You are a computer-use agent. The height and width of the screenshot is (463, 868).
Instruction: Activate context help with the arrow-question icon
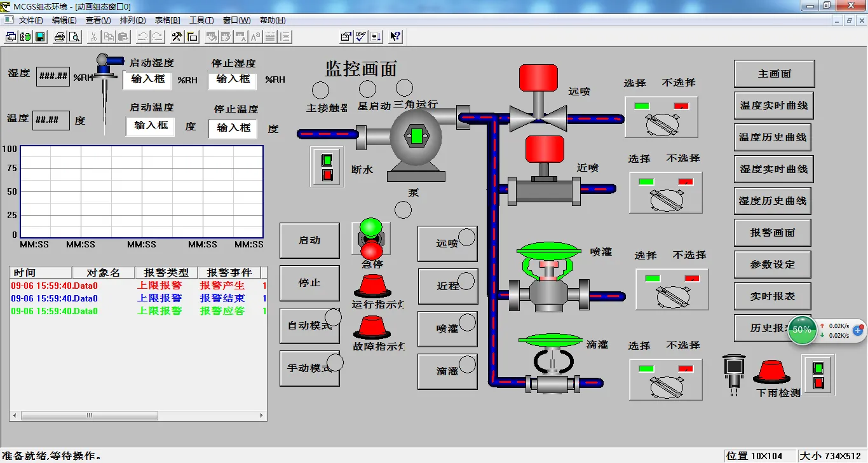coord(395,36)
